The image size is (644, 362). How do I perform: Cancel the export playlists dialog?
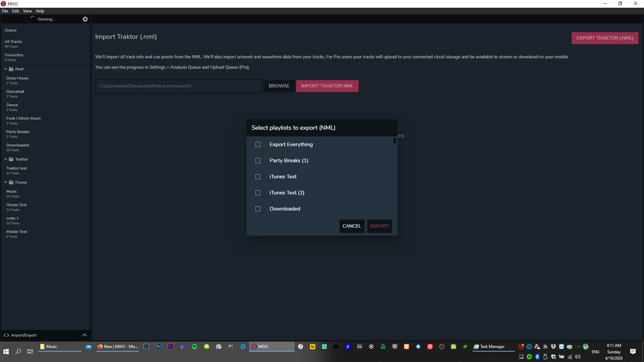[x=352, y=226]
